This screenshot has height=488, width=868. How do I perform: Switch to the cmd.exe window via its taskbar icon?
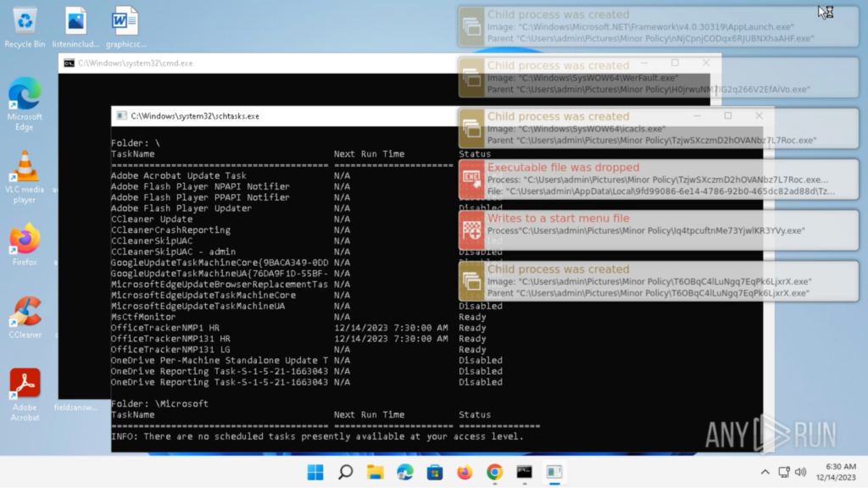coord(524,473)
